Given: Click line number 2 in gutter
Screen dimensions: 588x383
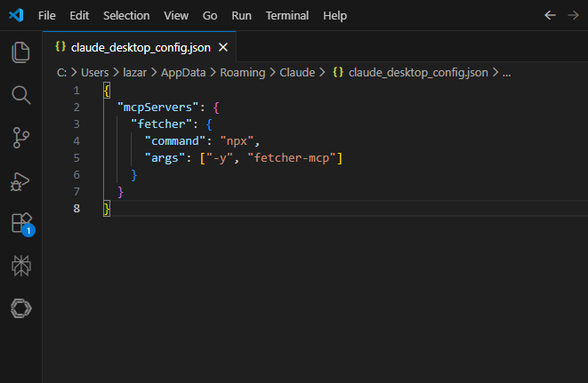Looking at the screenshot, I should click(x=77, y=108).
